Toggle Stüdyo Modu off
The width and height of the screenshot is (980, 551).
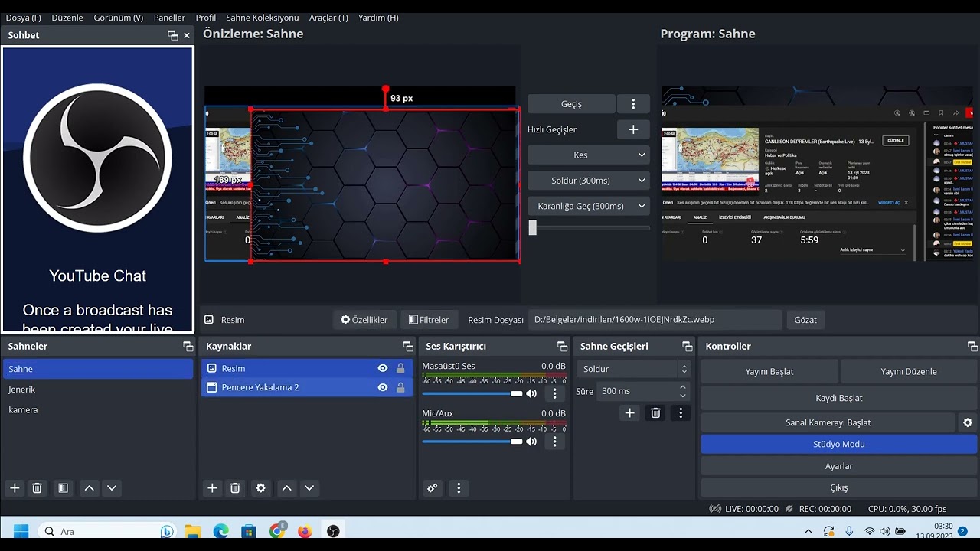[839, 444]
